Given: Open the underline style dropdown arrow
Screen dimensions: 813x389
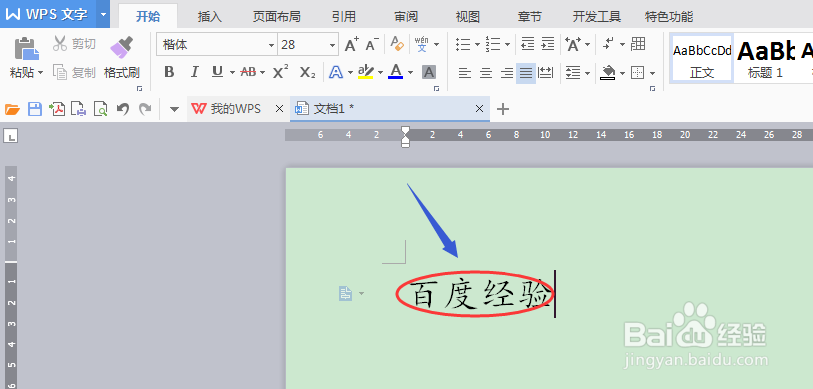Looking at the screenshot, I should coord(232,72).
